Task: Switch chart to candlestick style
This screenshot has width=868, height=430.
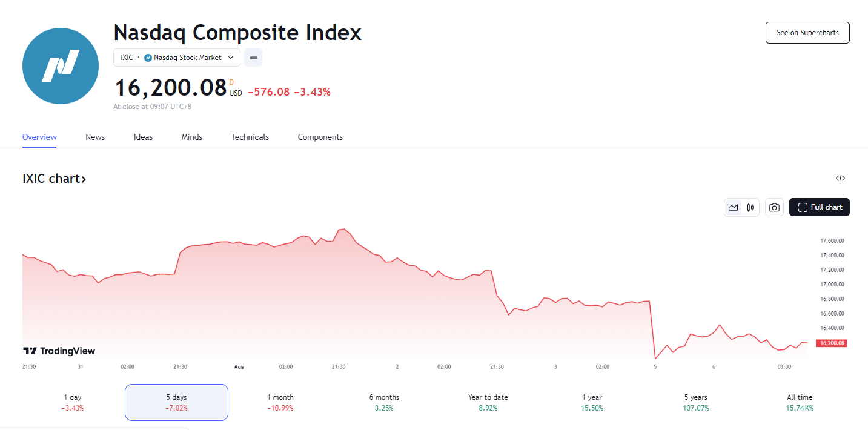Action: pos(750,208)
